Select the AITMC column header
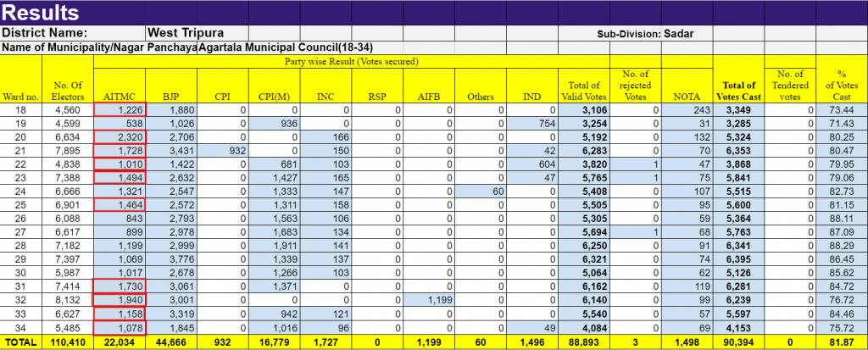The height and width of the screenshot is (350, 868). [120, 86]
